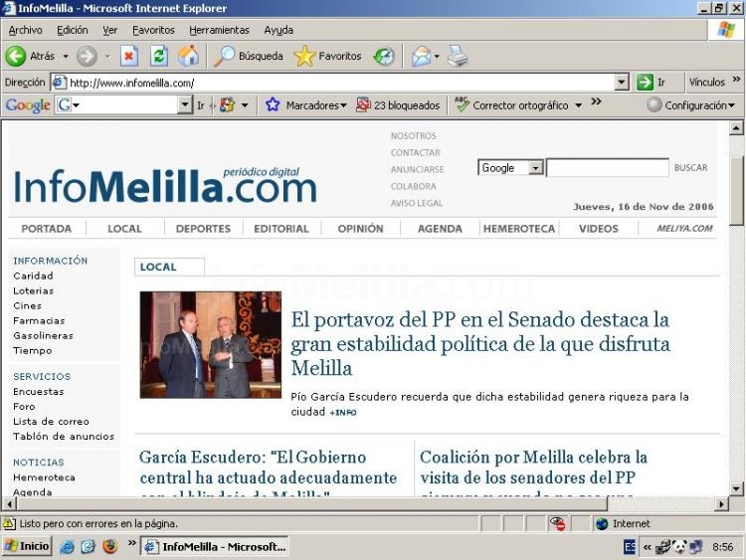This screenshot has height=560, width=746.
Task: Open the Farmacias sidebar link
Action: point(39,320)
